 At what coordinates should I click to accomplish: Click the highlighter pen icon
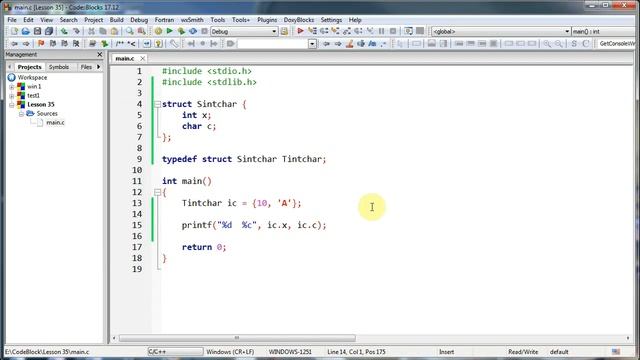[x=349, y=44]
